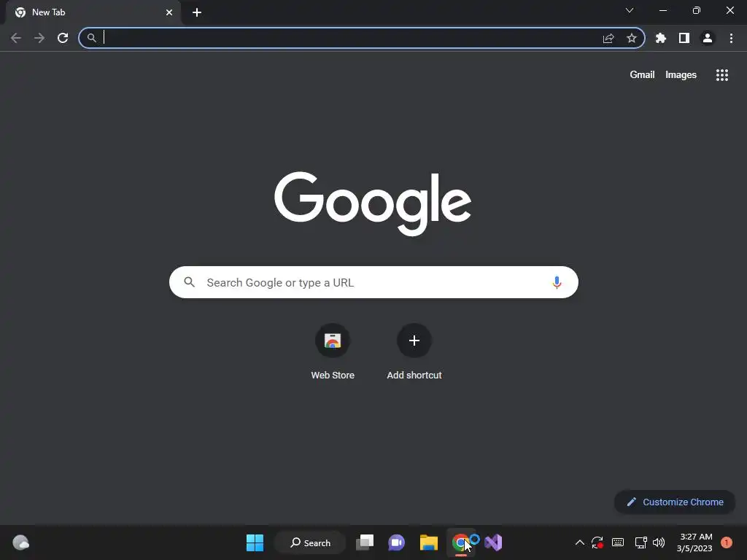Screen dimensions: 747x560
Task: Close the New Tab tab
Action: 169,12
